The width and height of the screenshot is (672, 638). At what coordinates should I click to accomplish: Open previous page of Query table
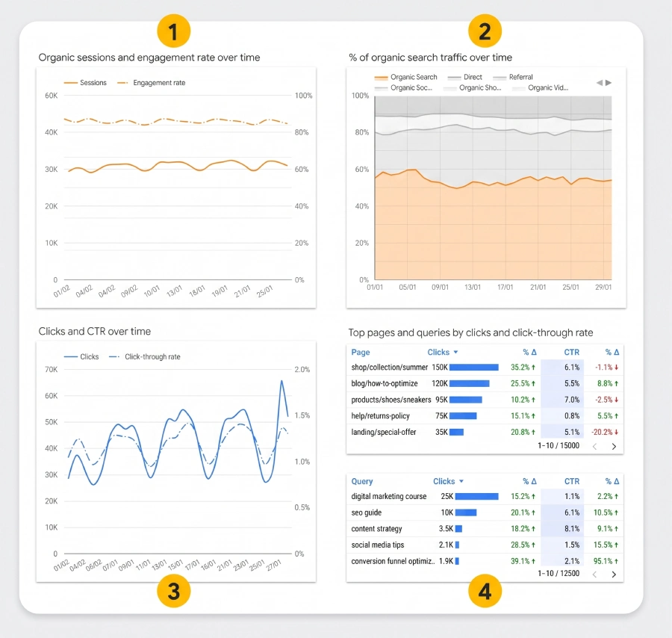(x=595, y=574)
